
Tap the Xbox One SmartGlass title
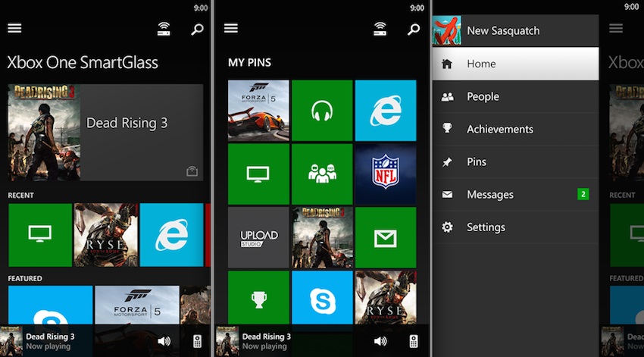pos(83,62)
